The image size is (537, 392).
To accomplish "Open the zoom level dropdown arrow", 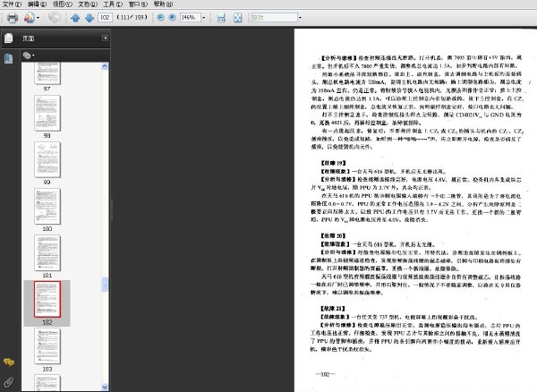I will click(x=204, y=18).
